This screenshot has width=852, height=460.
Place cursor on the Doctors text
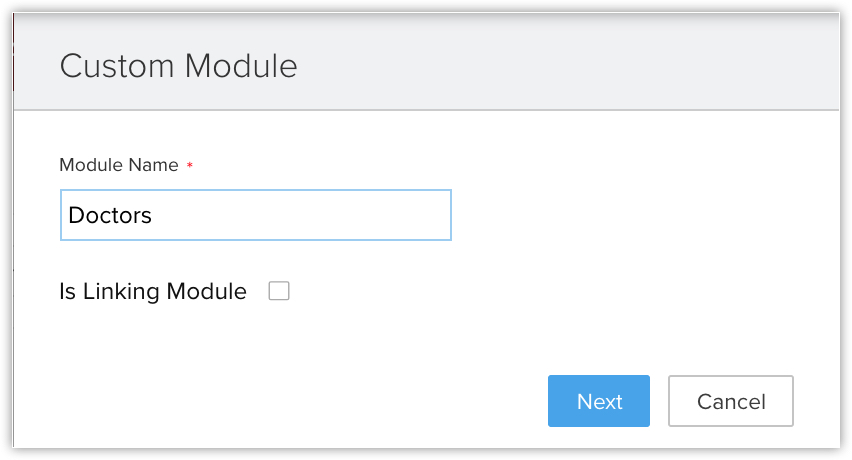tap(110, 215)
